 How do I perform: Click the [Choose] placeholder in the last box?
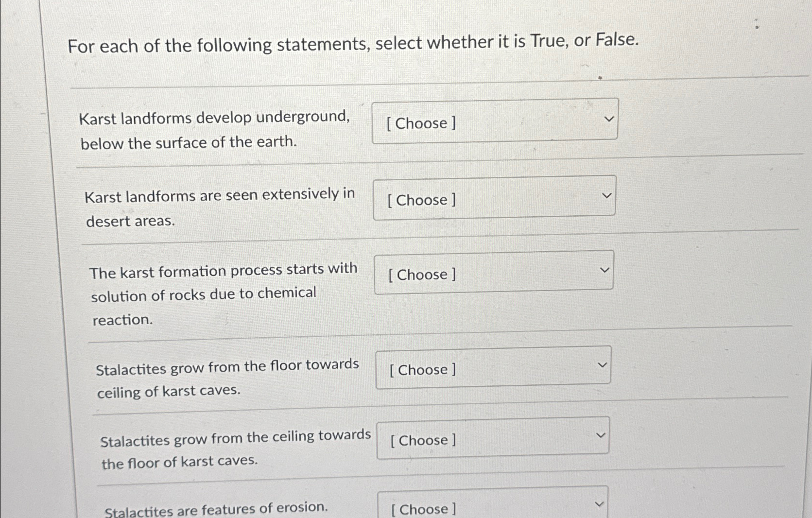[422, 508]
